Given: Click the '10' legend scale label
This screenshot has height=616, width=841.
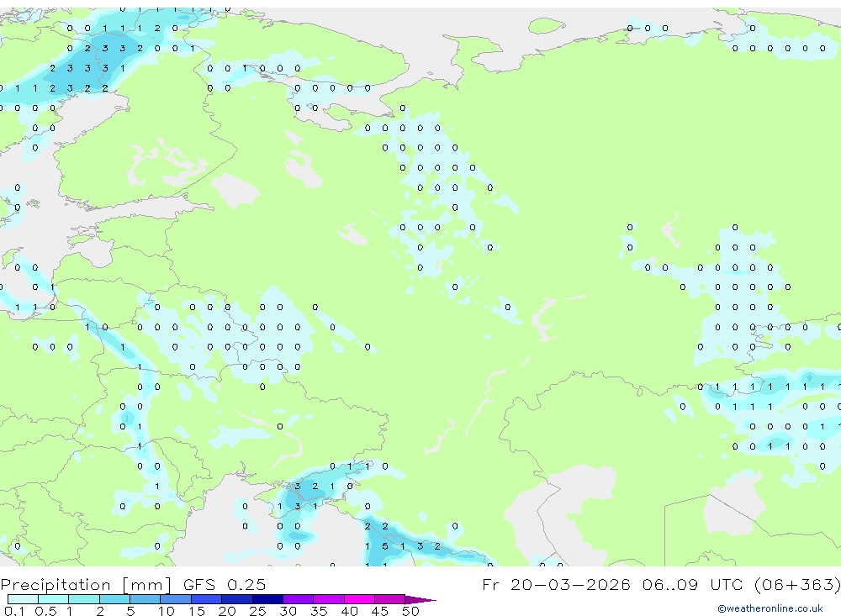Looking at the screenshot, I should coord(167,611).
